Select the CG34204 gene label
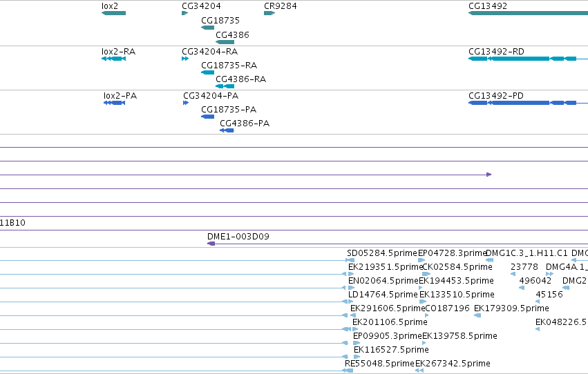The height and width of the screenshot is (374, 588). coord(201,6)
